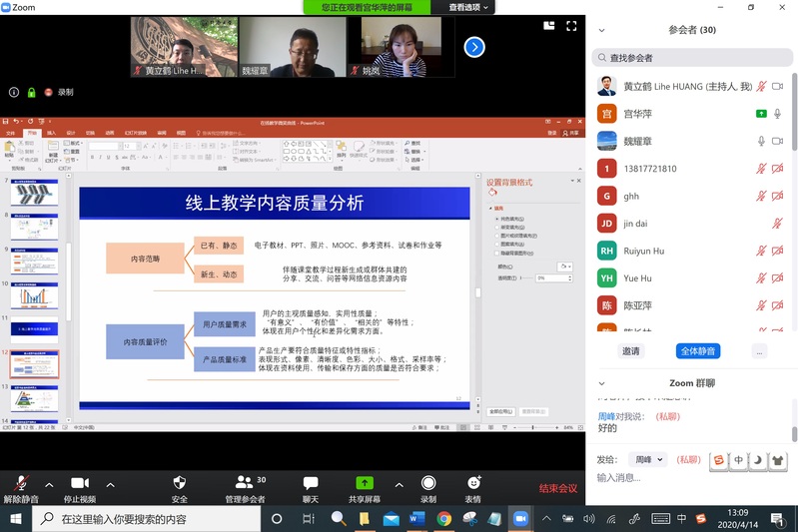Open the 发给 recipient dropdown 周峰
The height and width of the screenshot is (532, 798).
(x=648, y=459)
